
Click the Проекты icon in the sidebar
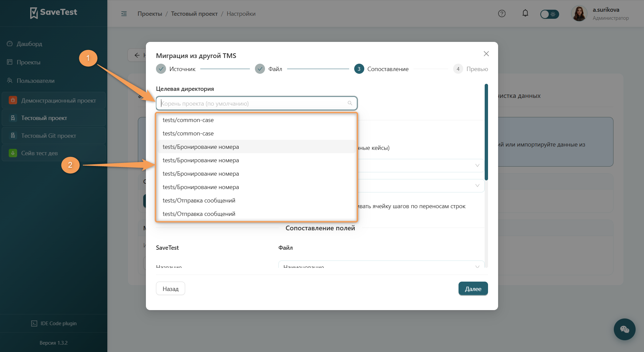[x=10, y=62]
